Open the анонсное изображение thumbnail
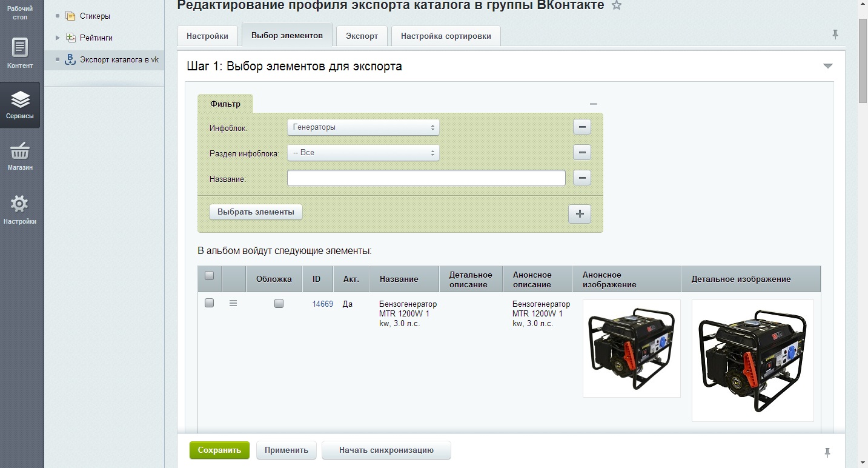 point(631,348)
